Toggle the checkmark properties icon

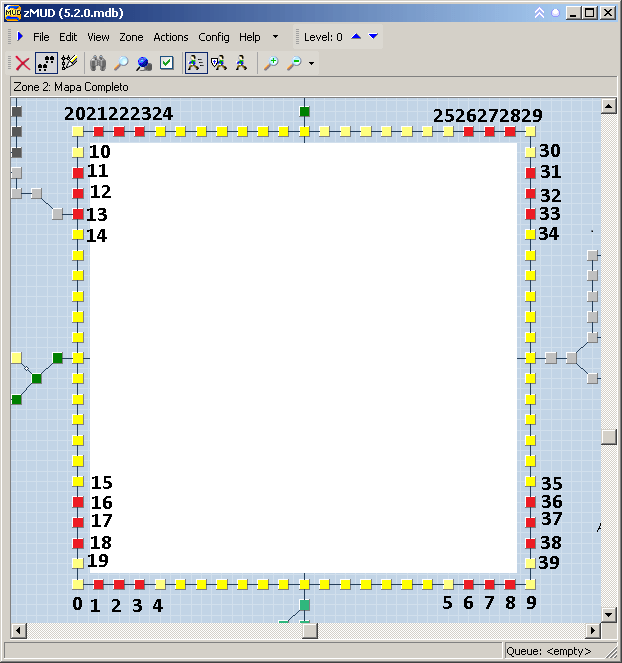pyautogui.click(x=167, y=63)
